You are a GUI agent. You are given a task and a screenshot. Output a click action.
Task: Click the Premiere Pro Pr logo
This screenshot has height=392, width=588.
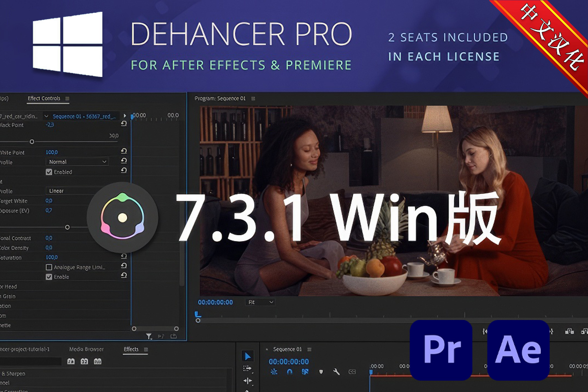click(x=441, y=350)
